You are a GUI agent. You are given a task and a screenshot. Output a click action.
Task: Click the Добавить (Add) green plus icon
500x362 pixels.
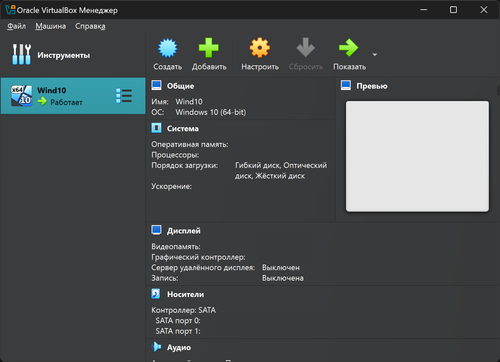(209, 48)
